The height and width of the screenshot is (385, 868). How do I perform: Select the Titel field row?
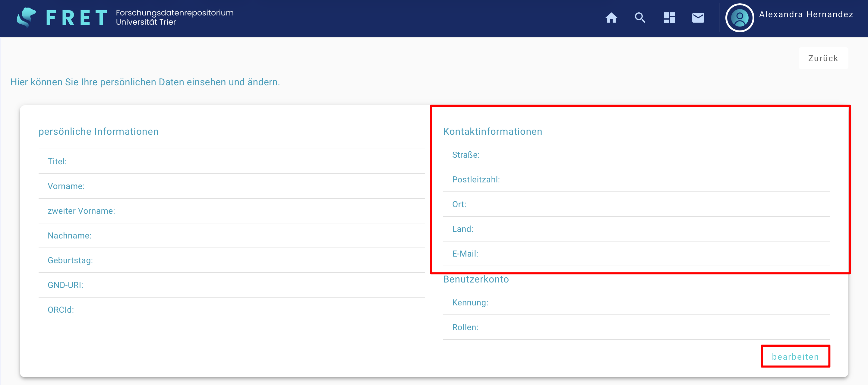(x=232, y=162)
